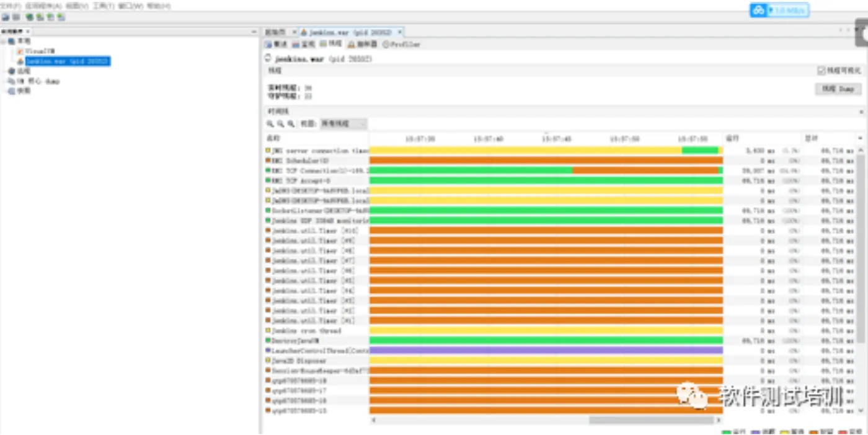Open the Tools menu
The height and width of the screenshot is (435, 868).
point(103,6)
